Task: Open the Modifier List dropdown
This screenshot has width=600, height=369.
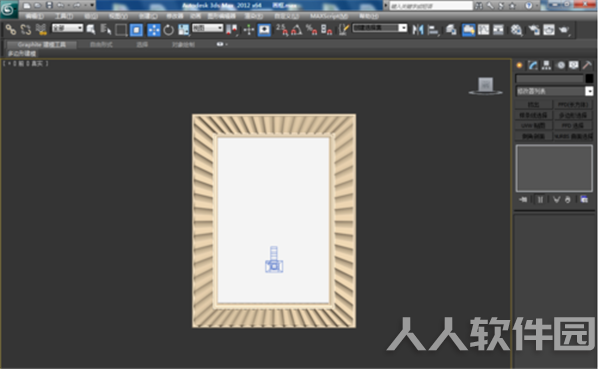Action: tap(554, 91)
